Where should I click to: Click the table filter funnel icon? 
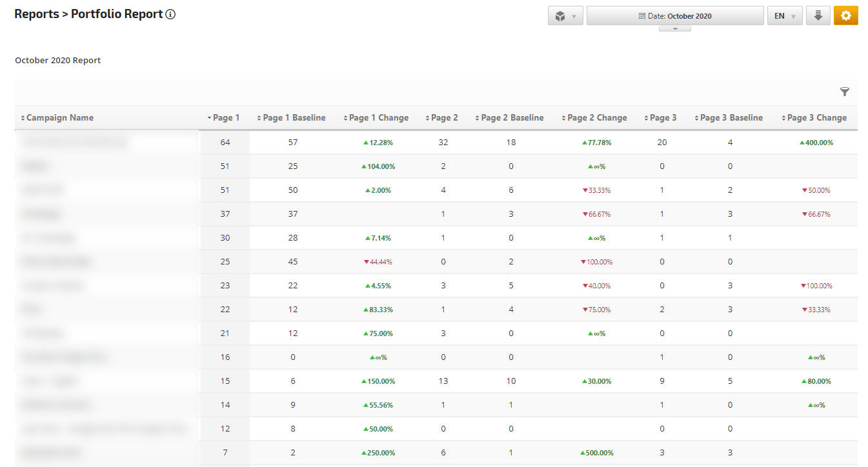844,92
